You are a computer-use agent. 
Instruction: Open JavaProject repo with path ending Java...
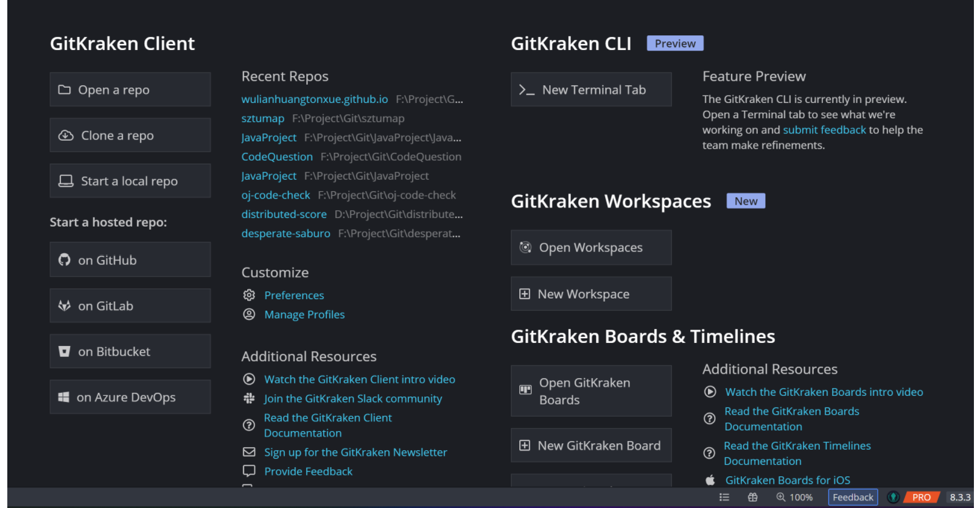click(x=268, y=138)
